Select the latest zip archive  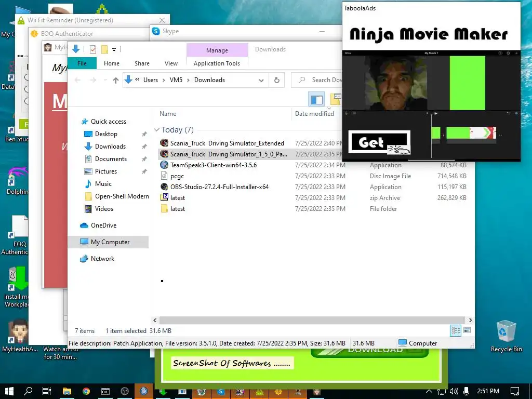click(178, 198)
